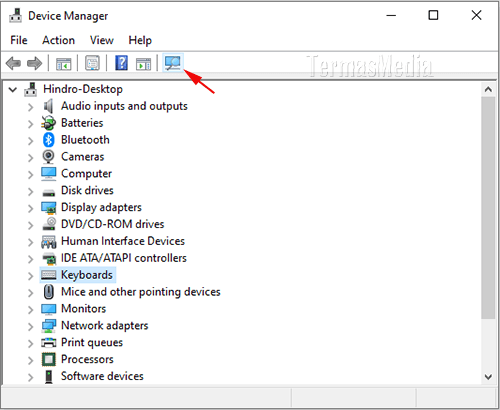Click the scrollbar up arrow
The width and height of the screenshot is (500, 410).
[x=488, y=89]
